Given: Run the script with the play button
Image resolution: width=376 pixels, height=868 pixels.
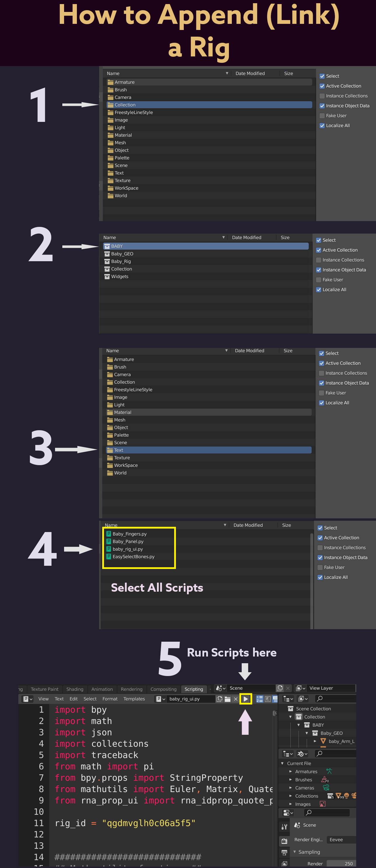Looking at the screenshot, I should [x=246, y=699].
